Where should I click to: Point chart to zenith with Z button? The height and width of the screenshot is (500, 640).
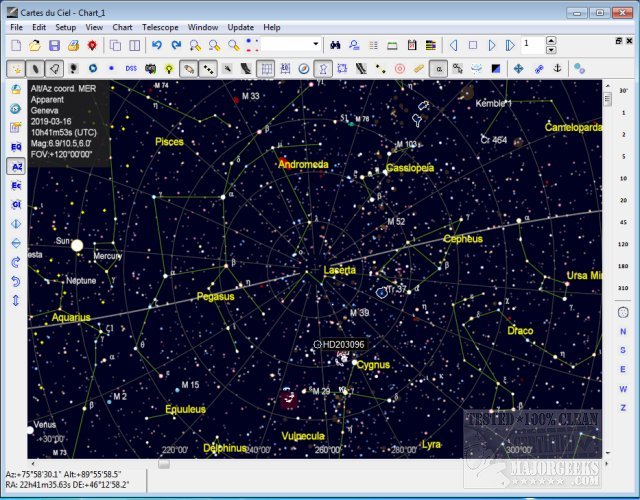pyautogui.click(x=623, y=408)
